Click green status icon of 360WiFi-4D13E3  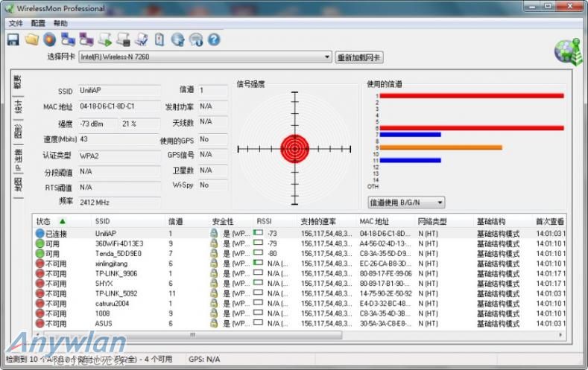click(x=40, y=243)
